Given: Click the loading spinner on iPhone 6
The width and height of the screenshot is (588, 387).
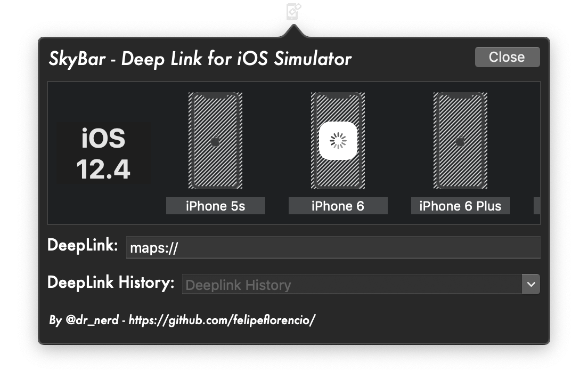Looking at the screenshot, I should point(338,141).
